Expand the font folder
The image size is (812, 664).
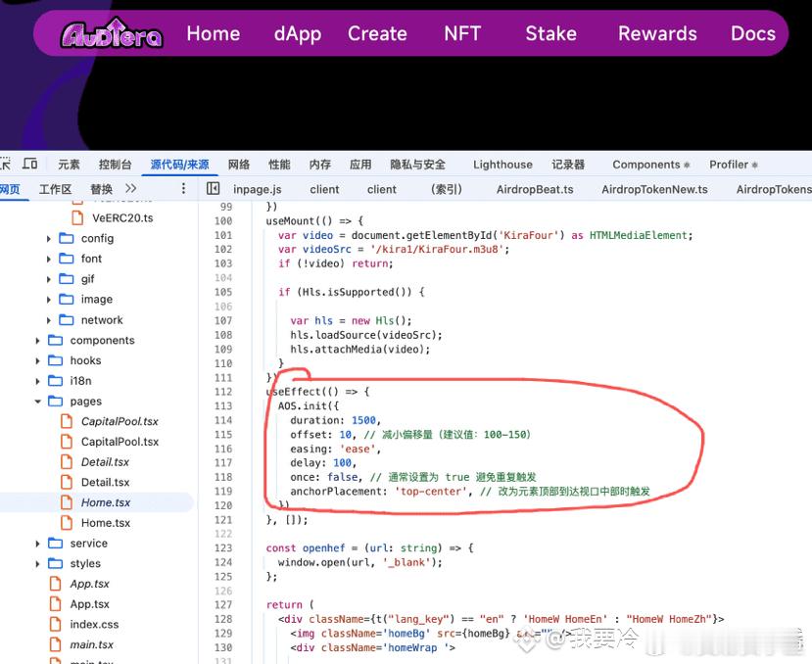[49, 259]
